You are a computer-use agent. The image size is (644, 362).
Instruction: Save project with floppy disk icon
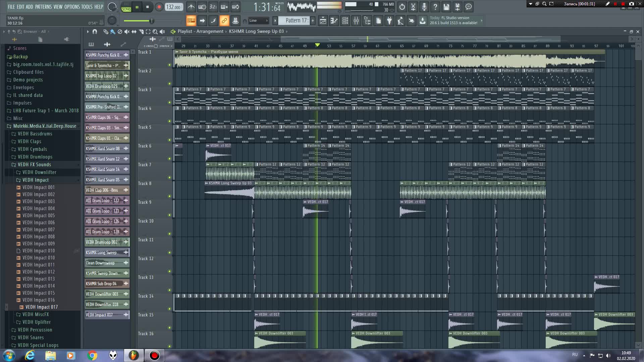tap(446, 7)
